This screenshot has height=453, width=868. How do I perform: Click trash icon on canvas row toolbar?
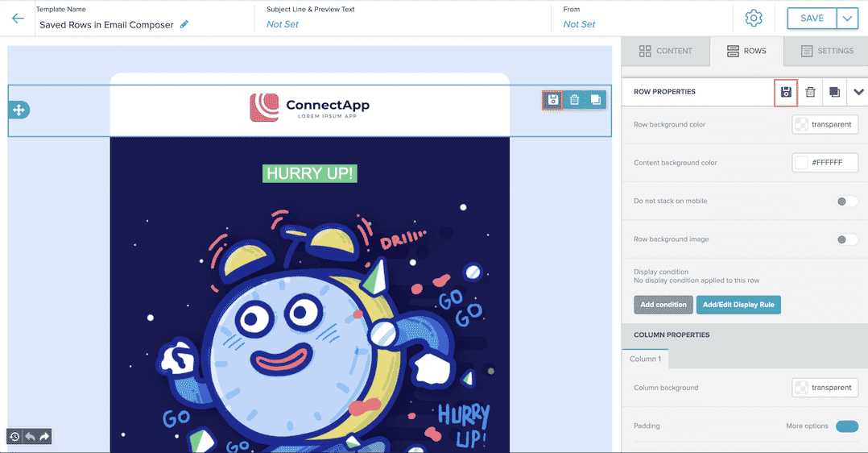tap(574, 100)
